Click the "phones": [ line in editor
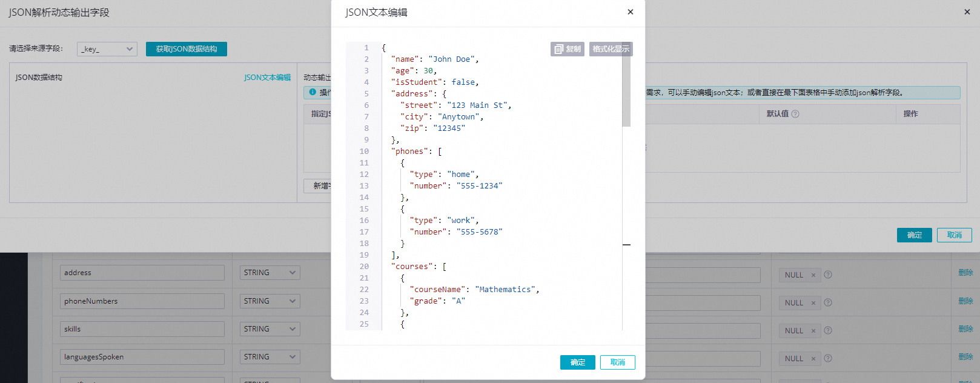Viewport: 980px width, 383px height. click(417, 152)
